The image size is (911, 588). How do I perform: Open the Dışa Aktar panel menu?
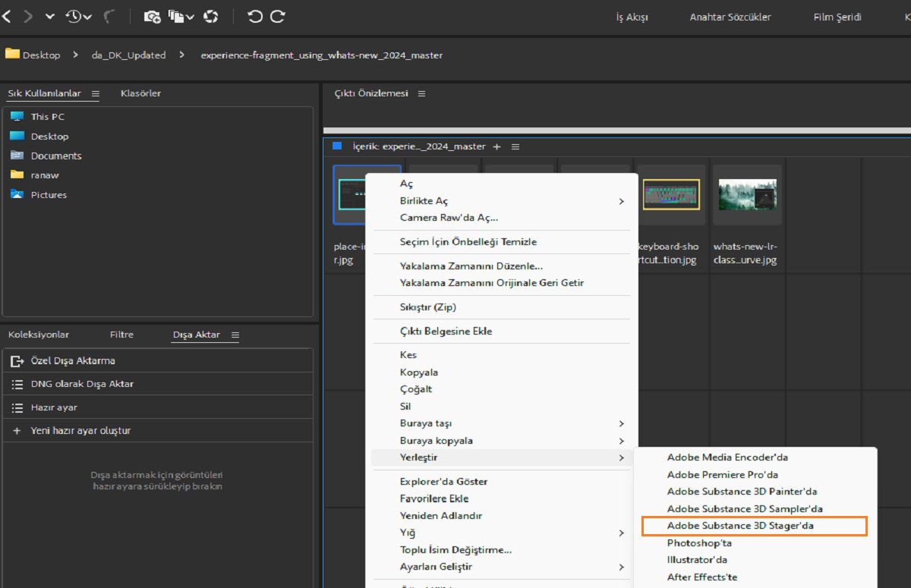coord(235,335)
